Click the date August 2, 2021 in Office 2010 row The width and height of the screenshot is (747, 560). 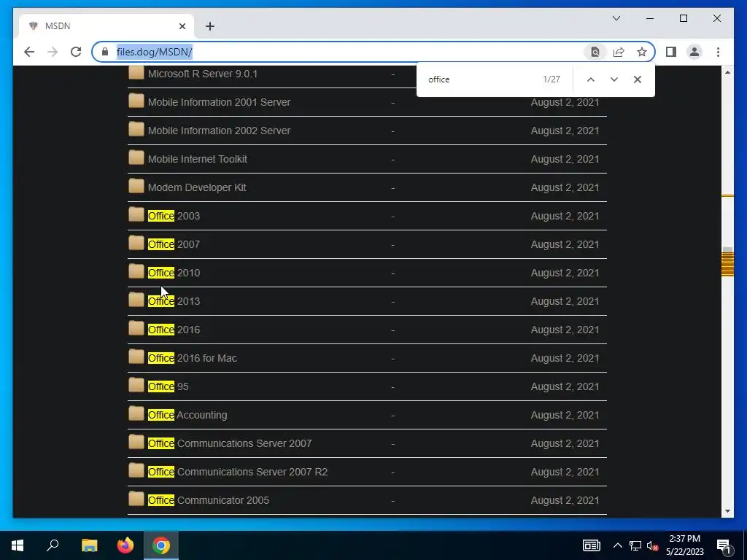tap(565, 273)
